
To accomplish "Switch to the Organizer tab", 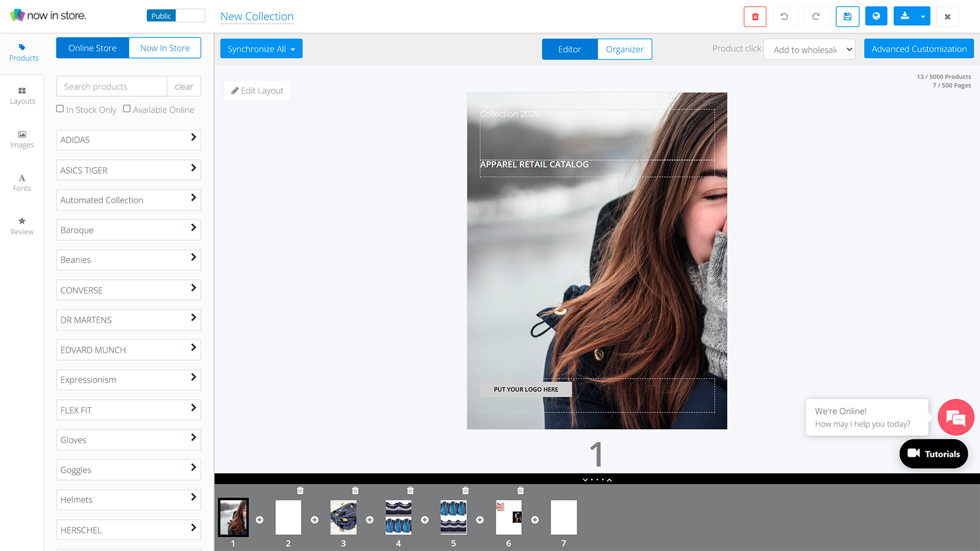I will point(624,49).
